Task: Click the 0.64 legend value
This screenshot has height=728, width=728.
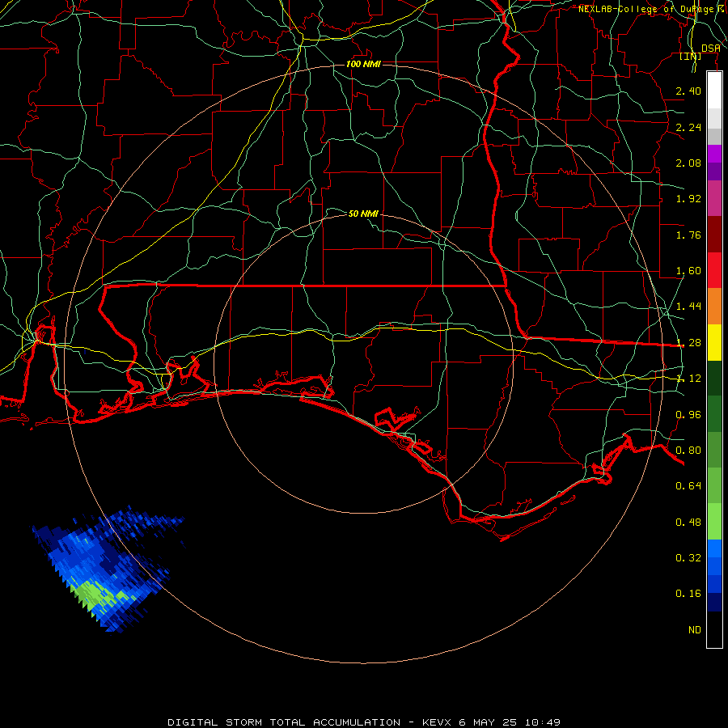Action: (x=688, y=486)
